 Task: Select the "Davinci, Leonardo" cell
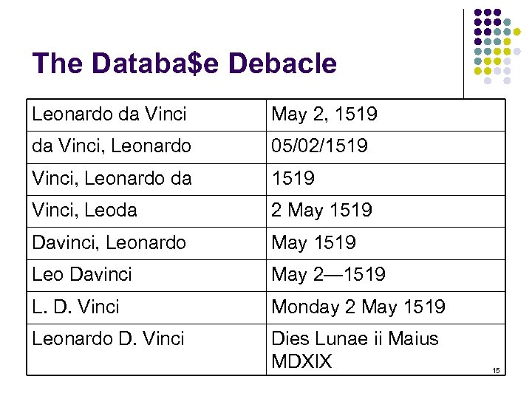tap(109, 242)
